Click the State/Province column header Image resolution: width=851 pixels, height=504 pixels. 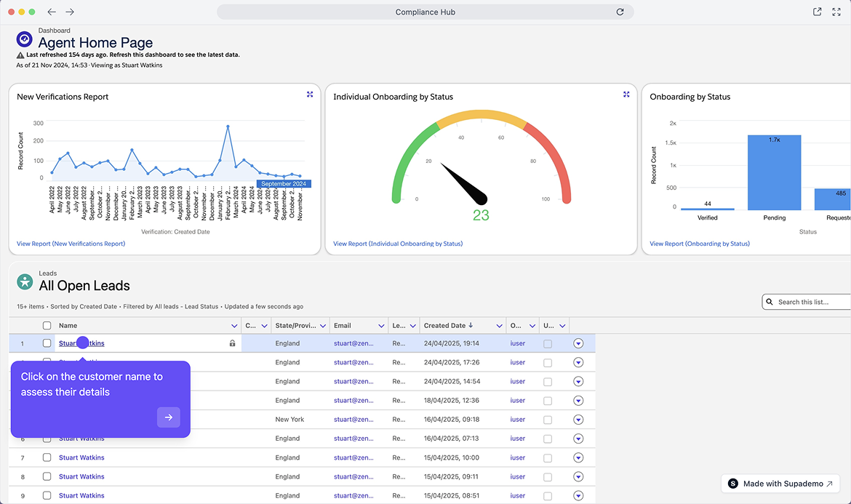pyautogui.click(x=295, y=326)
